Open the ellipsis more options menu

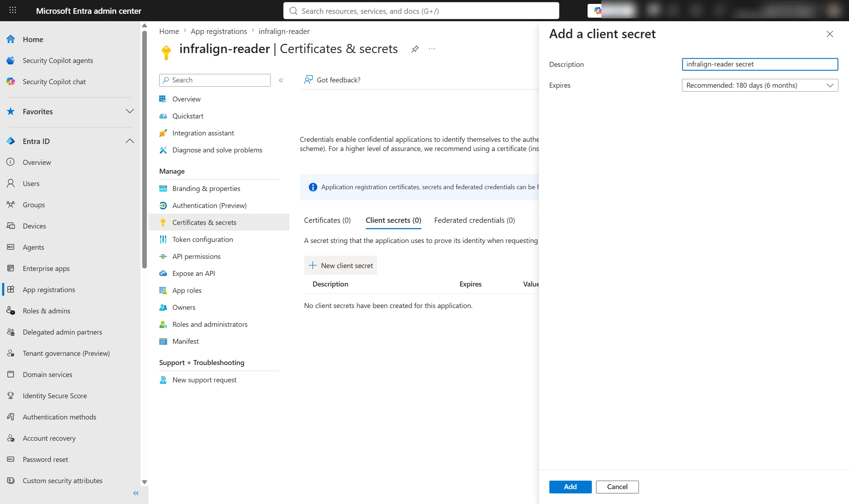pos(432,49)
